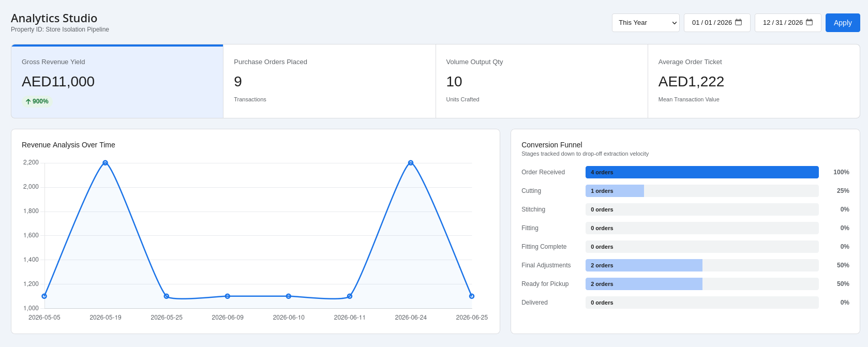Open the This Year period dropdown
Image resolution: width=868 pixels, height=347 pixels.
click(646, 23)
